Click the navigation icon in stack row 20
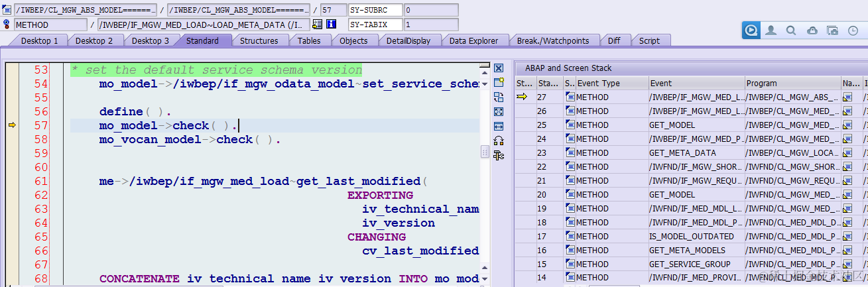 click(847, 194)
